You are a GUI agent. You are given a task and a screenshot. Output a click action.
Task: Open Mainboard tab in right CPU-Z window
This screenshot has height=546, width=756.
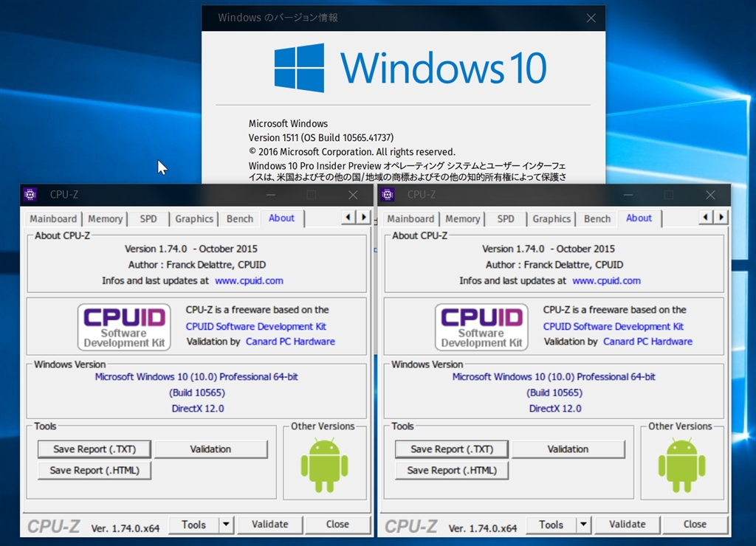pos(410,219)
